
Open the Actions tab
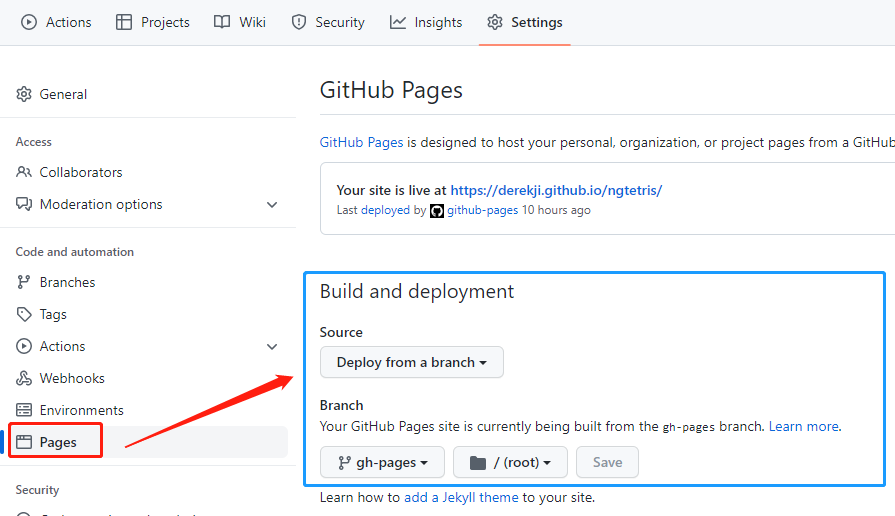[x=56, y=22]
